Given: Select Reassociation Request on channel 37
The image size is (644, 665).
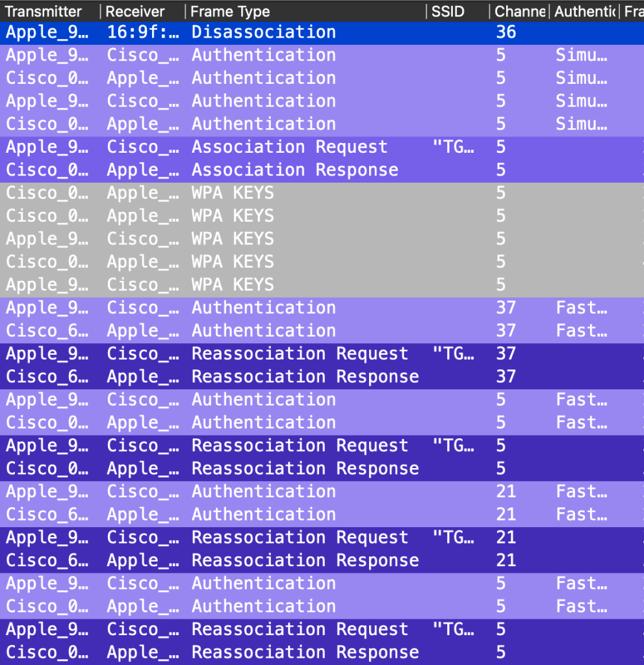Looking at the screenshot, I should (x=300, y=354).
